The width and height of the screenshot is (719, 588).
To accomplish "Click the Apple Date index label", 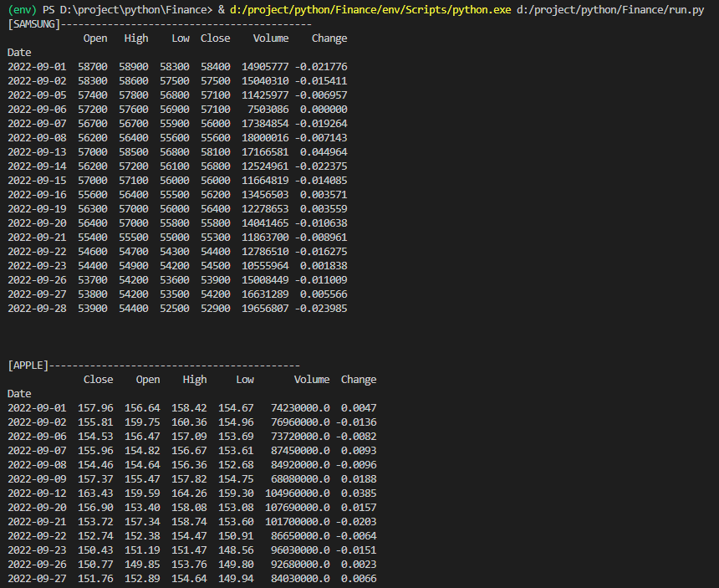I will pyautogui.click(x=19, y=393).
